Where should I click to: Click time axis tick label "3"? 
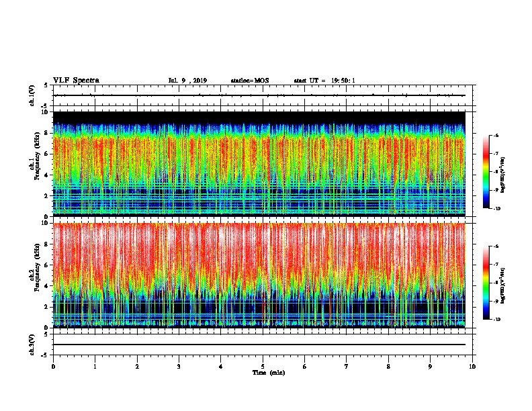pos(179,367)
